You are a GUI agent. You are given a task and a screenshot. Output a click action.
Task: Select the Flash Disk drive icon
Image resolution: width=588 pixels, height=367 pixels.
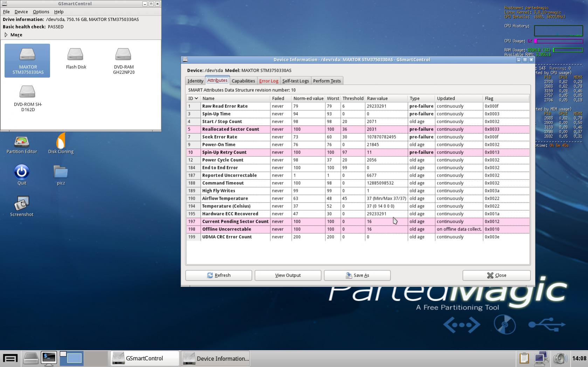76,58
